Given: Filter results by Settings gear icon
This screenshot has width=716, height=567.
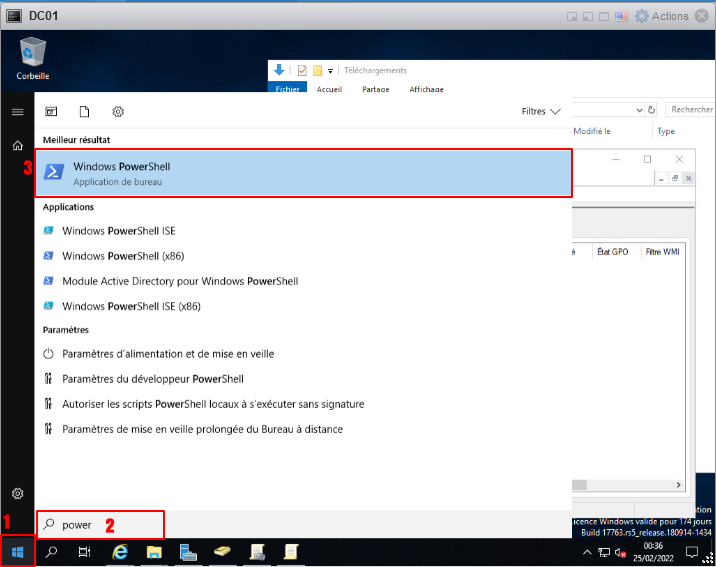Looking at the screenshot, I should [118, 111].
